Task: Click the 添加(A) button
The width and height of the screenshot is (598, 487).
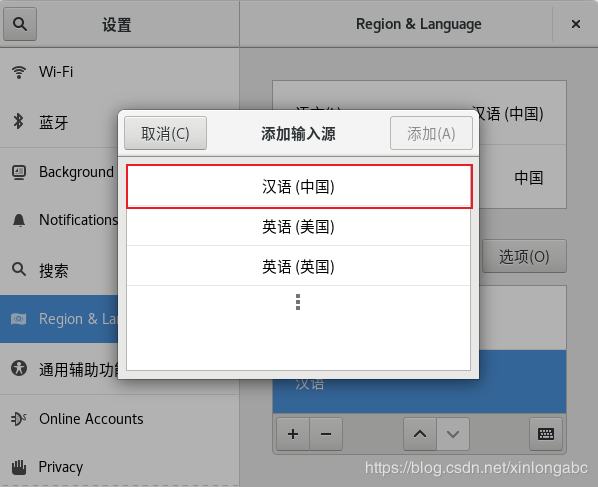Action: pos(431,133)
